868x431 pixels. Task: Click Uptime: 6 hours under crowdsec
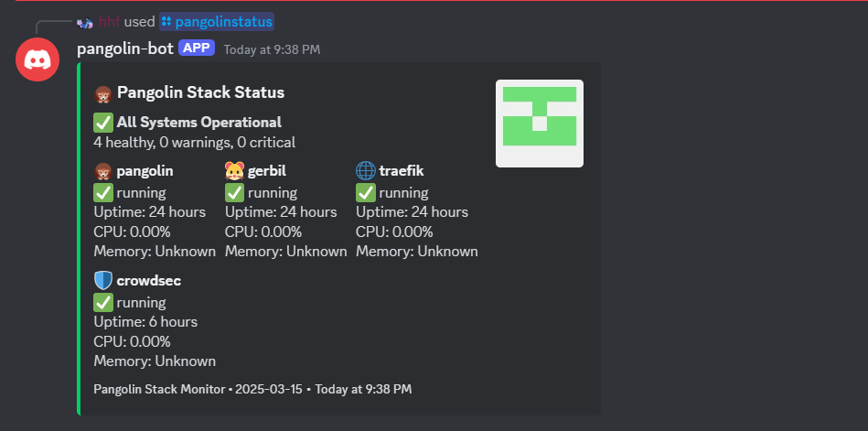pyautogui.click(x=145, y=322)
